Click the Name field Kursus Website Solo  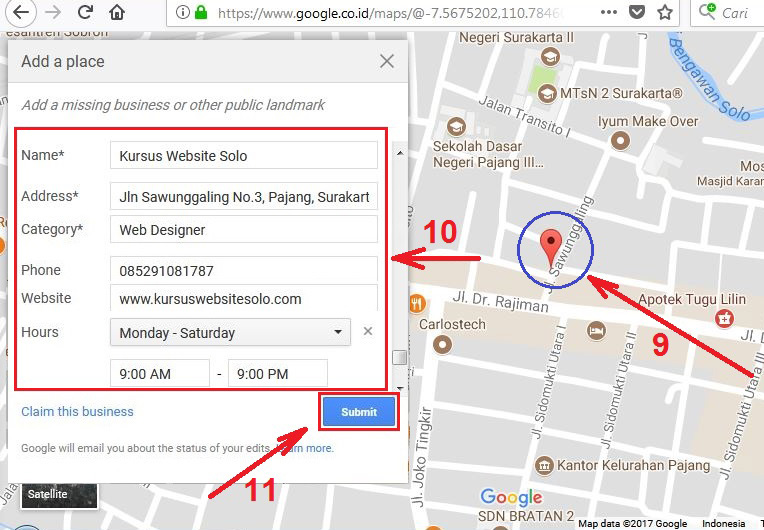pyautogui.click(x=244, y=155)
